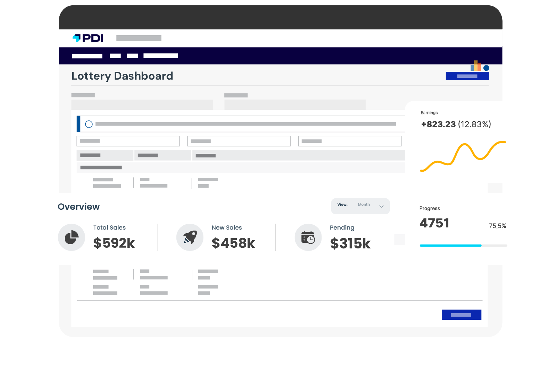Click the pie chart icon beside Total Sales

click(x=71, y=237)
